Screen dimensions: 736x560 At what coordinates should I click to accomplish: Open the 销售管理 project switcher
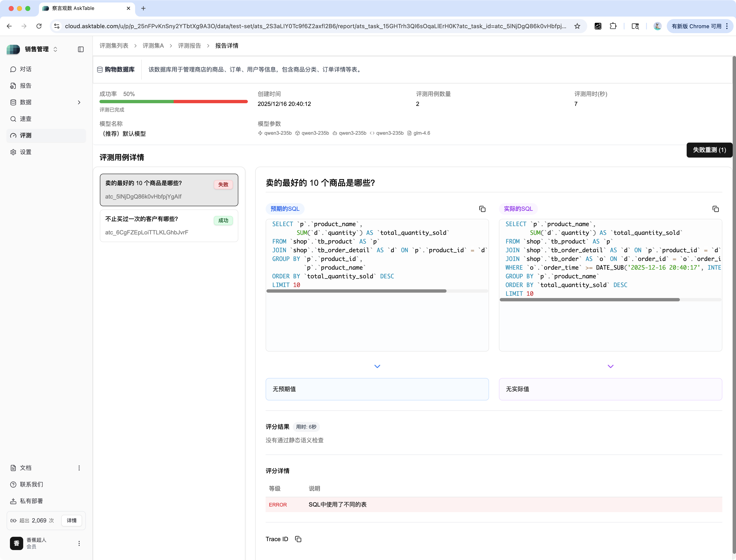tap(37, 49)
